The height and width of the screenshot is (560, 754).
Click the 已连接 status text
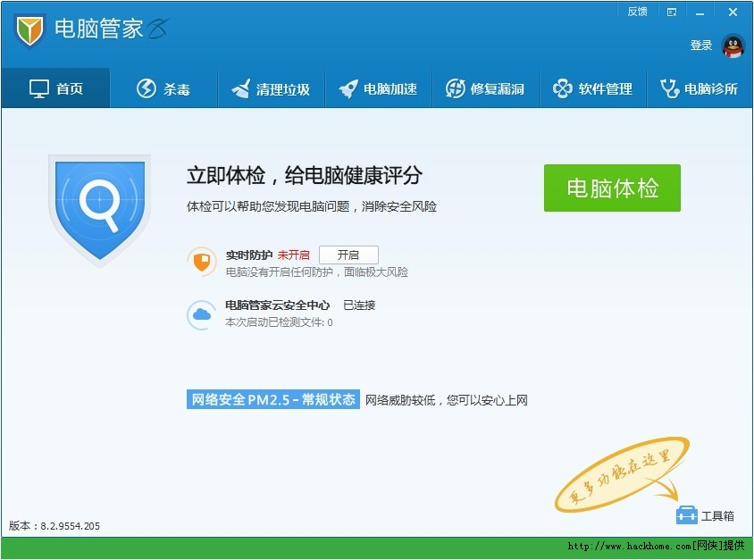tap(359, 305)
